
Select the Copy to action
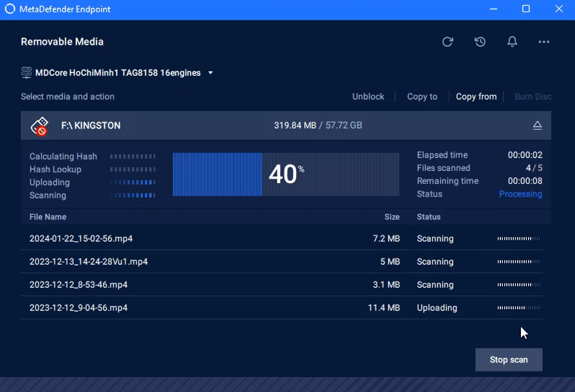click(x=422, y=96)
